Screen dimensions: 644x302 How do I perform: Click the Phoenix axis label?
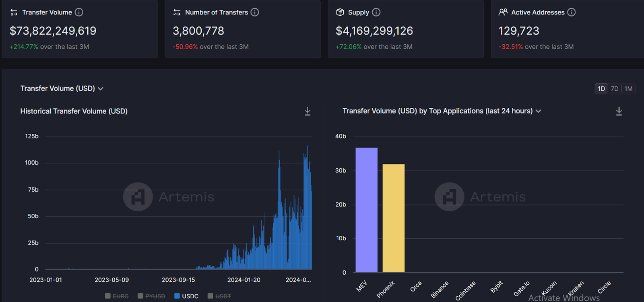point(386,290)
